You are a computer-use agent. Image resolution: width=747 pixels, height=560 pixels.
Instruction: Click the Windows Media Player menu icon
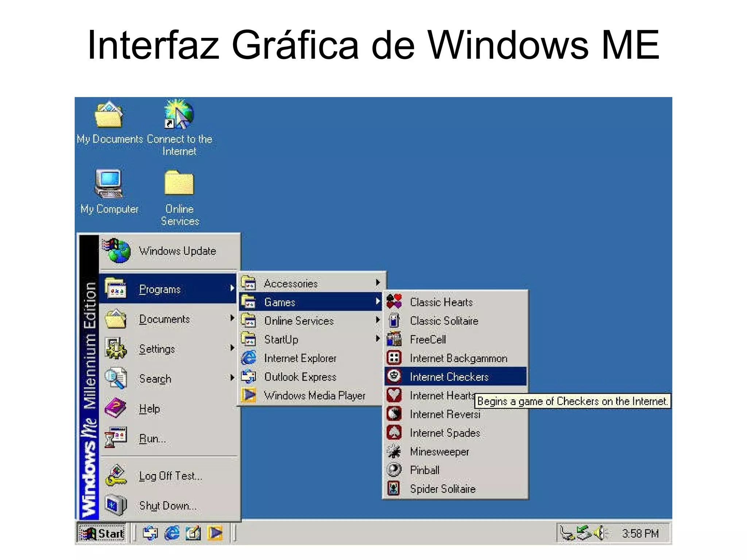[249, 395]
